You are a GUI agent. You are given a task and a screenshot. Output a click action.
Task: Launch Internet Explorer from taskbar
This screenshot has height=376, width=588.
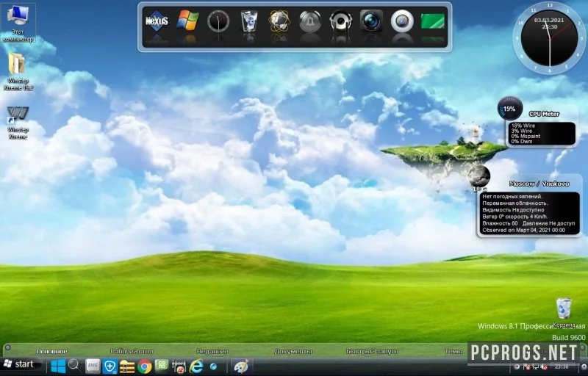pyautogui.click(x=196, y=366)
